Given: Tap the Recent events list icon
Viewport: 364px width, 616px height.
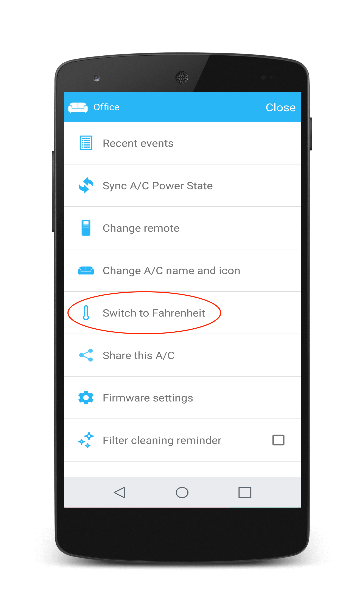Looking at the screenshot, I should point(86,143).
